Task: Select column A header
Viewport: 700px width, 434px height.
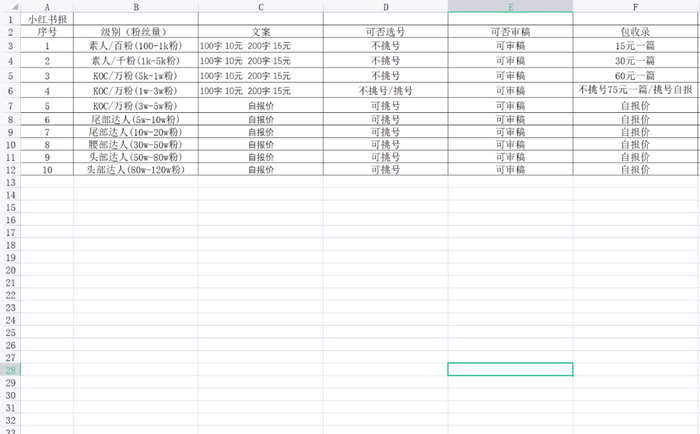Action: tap(47, 7)
